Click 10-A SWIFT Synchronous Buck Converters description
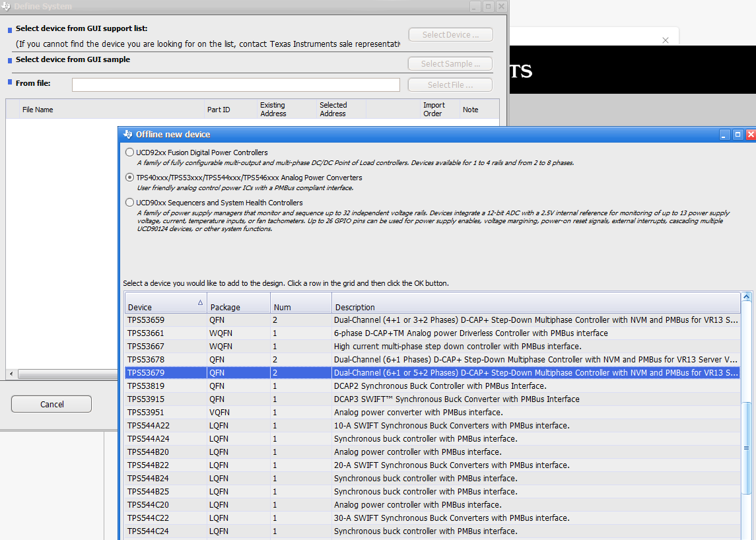This screenshot has height=540, width=756. (x=535, y=426)
